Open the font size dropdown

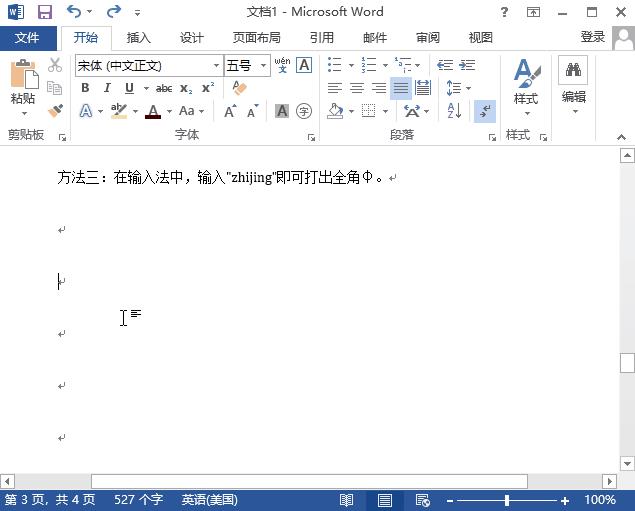coord(264,65)
